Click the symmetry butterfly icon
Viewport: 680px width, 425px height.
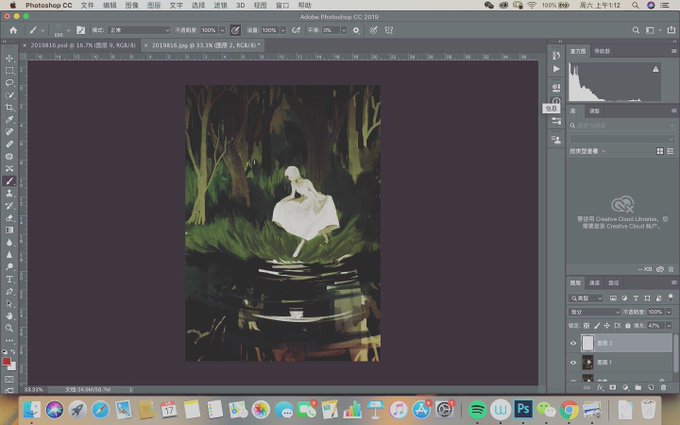(389, 30)
